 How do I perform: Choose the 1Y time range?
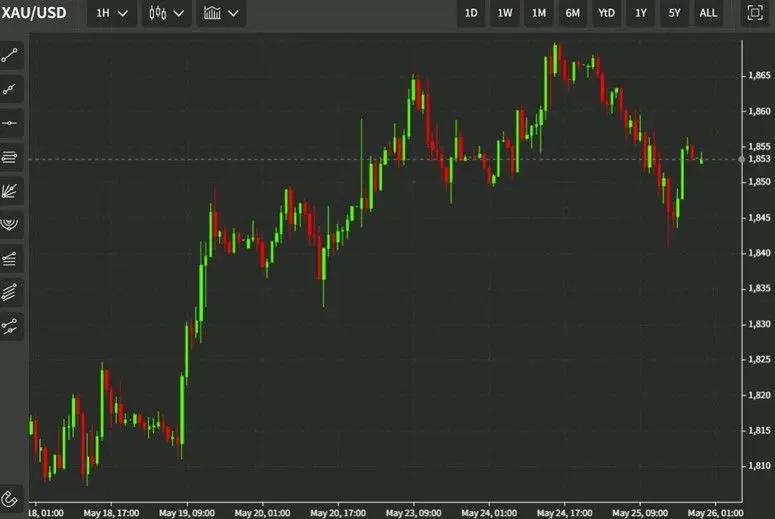[640, 13]
